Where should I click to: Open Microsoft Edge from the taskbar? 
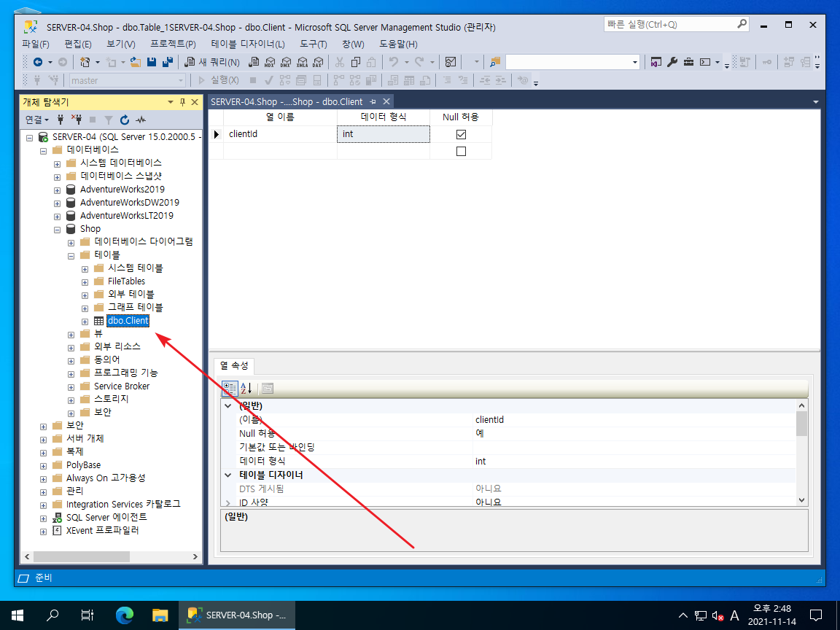pyautogui.click(x=125, y=615)
